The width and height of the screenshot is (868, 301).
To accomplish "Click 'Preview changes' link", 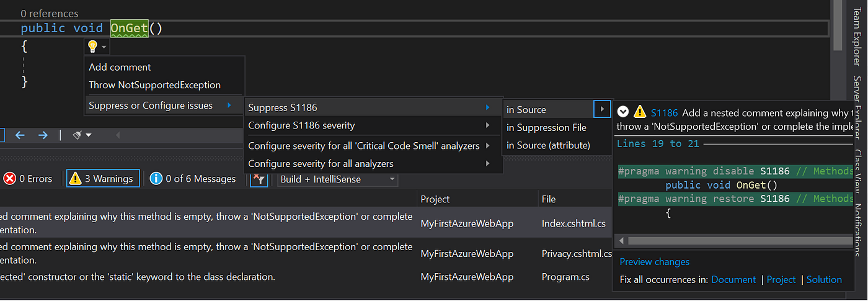I will point(654,262).
